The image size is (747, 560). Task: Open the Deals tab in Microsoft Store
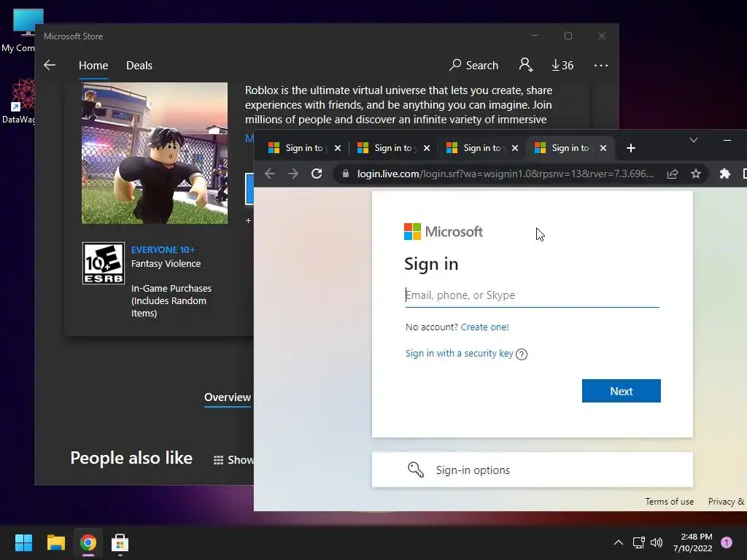tap(139, 65)
